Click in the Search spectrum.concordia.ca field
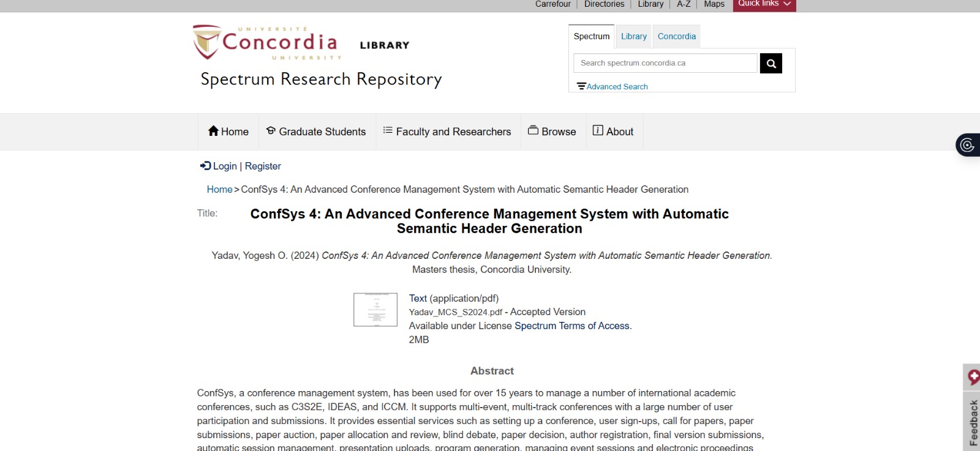Image resolution: width=980 pixels, height=451 pixels. [x=665, y=63]
